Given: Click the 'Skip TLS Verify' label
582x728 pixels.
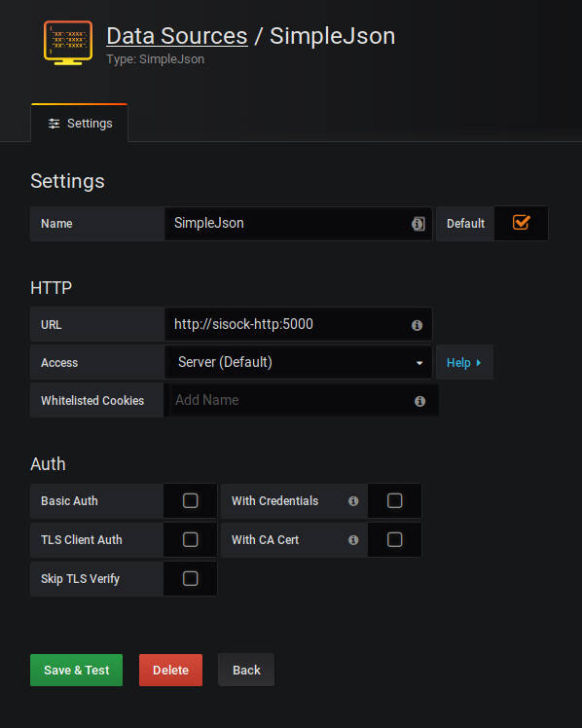Looking at the screenshot, I should [80, 579].
